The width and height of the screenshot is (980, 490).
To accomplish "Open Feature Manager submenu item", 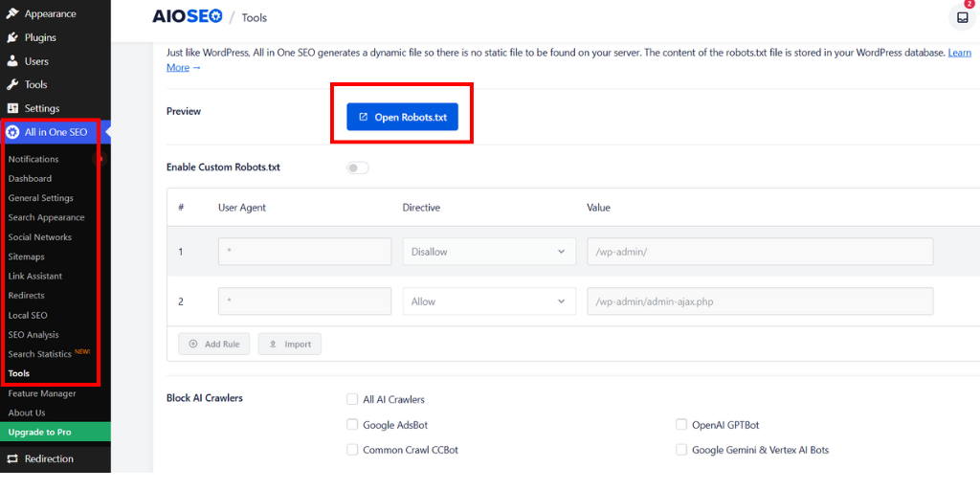I will point(42,393).
